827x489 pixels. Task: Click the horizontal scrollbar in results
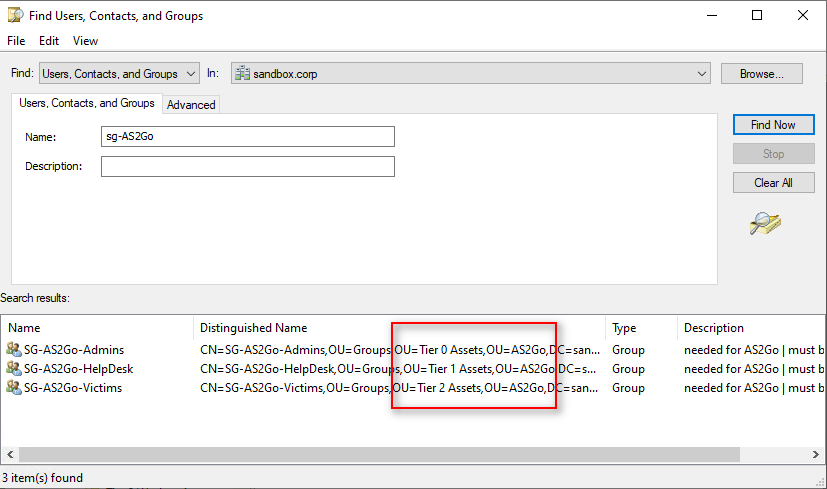(x=400, y=454)
